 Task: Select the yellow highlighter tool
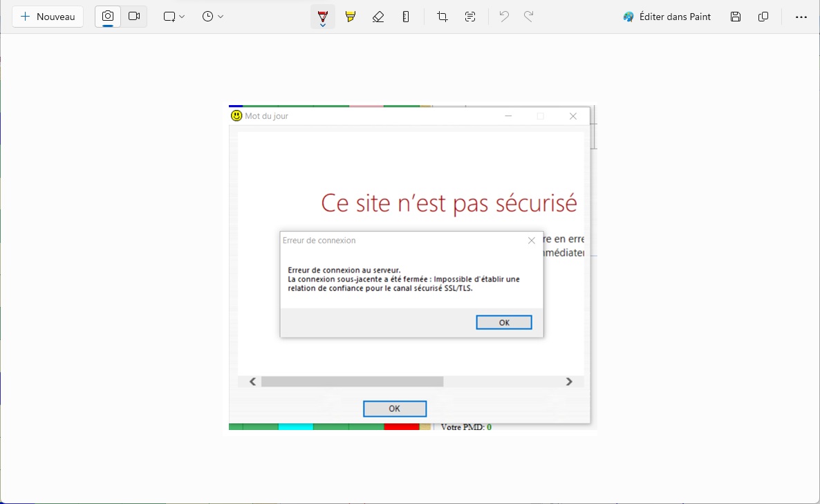351,17
